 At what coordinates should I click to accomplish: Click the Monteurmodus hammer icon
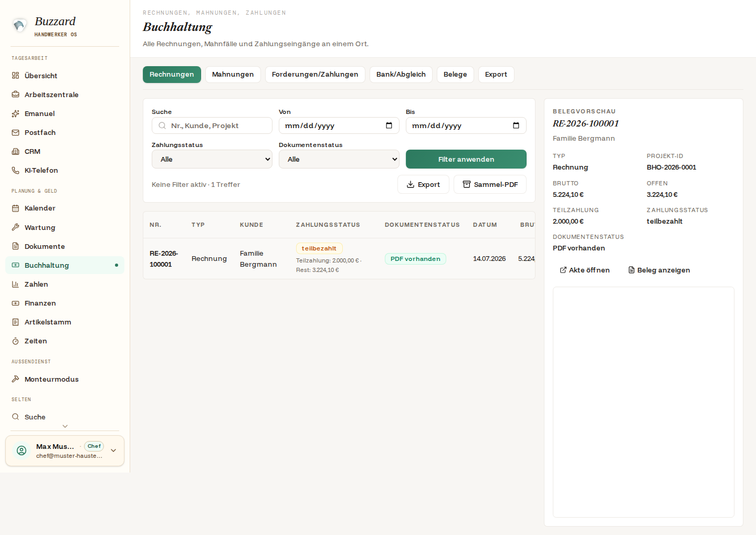[16, 379]
